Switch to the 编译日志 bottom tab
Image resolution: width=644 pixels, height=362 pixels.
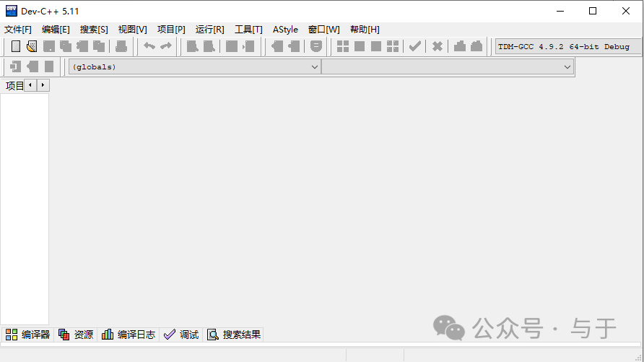pyautogui.click(x=129, y=335)
